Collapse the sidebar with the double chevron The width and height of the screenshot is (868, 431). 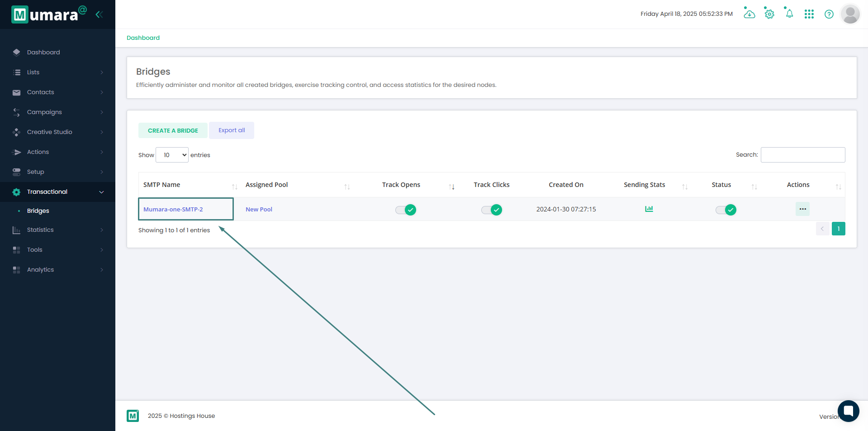click(99, 14)
